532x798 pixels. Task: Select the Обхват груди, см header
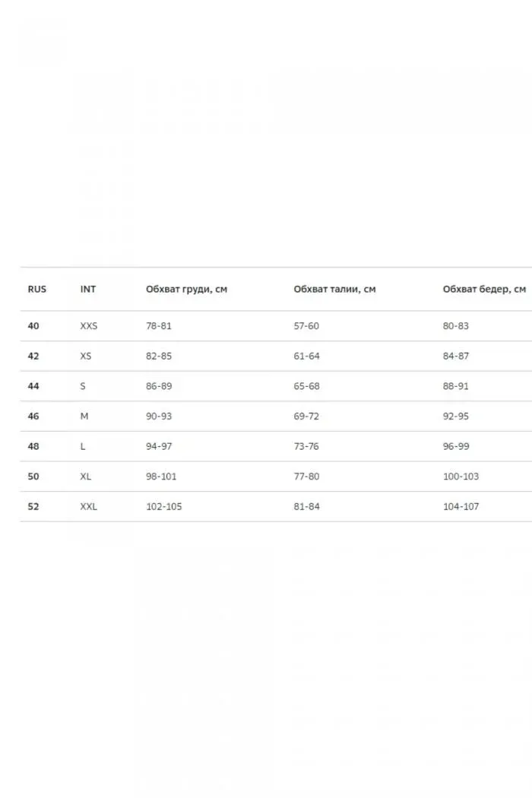(x=186, y=289)
